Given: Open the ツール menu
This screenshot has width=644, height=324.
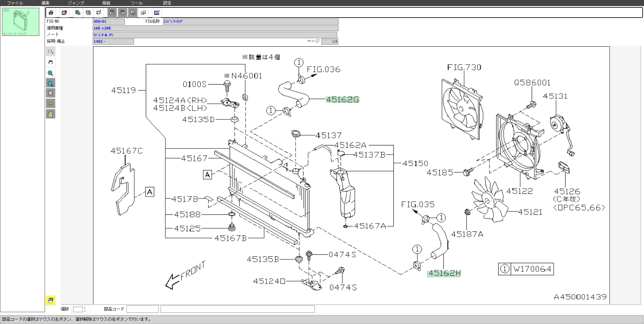Looking at the screenshot, I should 137,3.
